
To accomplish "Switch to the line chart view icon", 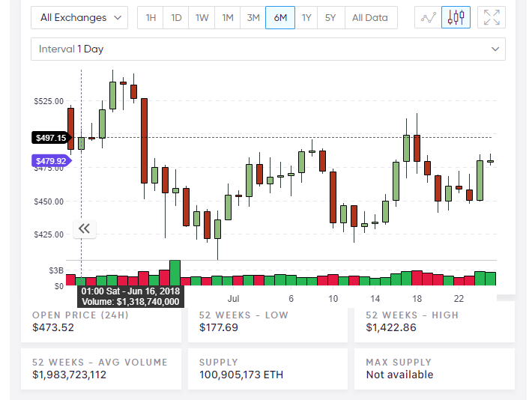I will coord(428,17).
